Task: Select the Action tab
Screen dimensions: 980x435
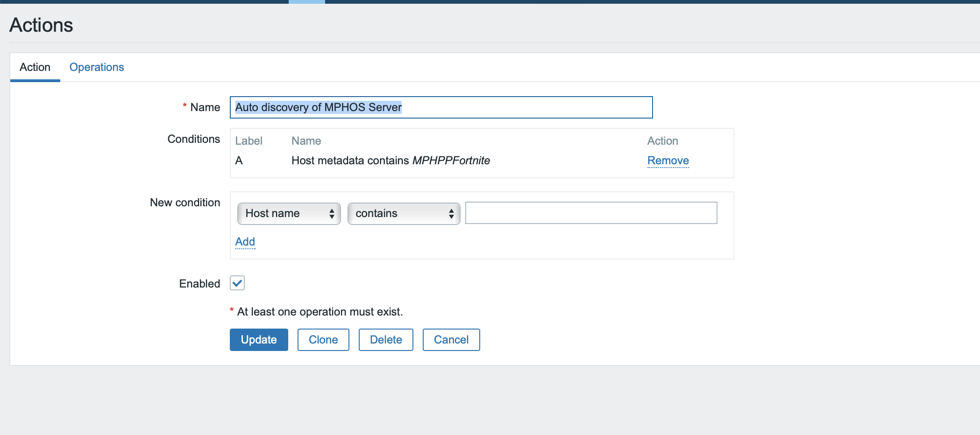Action: [x=35, y=67]
